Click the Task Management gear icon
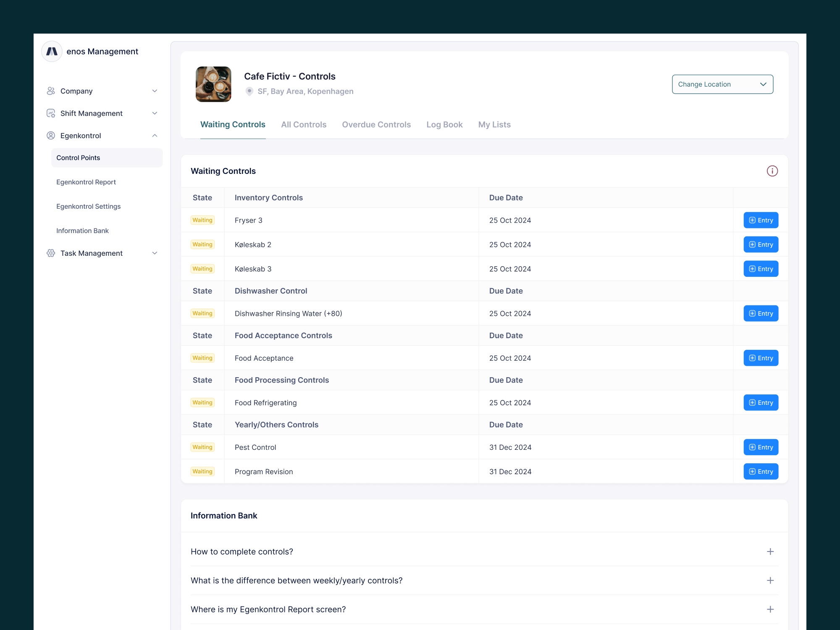The image size is (840, 630). click(51, 253)
